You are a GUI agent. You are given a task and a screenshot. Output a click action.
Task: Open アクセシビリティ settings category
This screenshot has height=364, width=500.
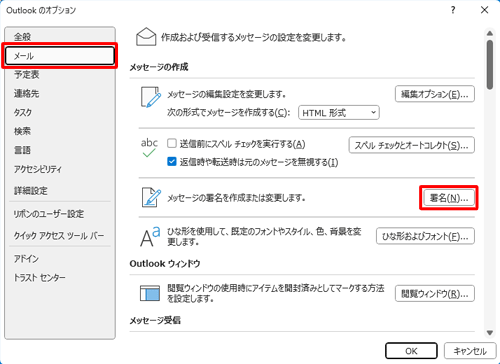(38, 169)
